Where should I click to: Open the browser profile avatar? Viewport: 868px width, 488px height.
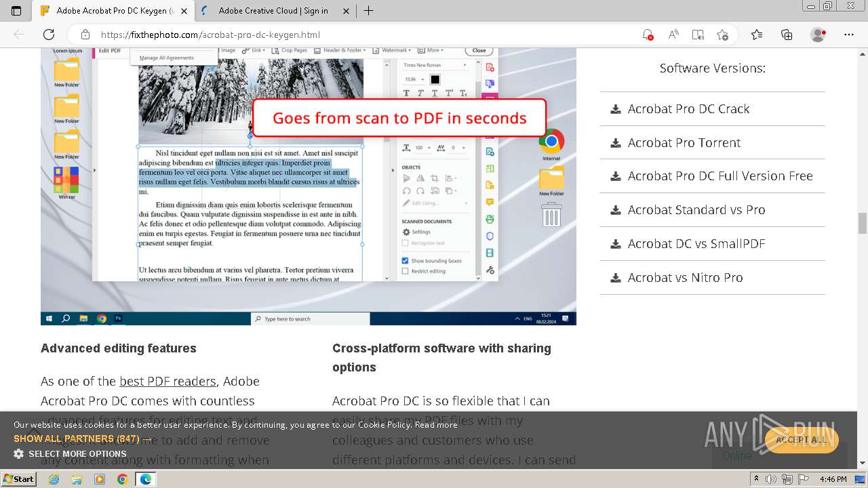click(818, 35)
